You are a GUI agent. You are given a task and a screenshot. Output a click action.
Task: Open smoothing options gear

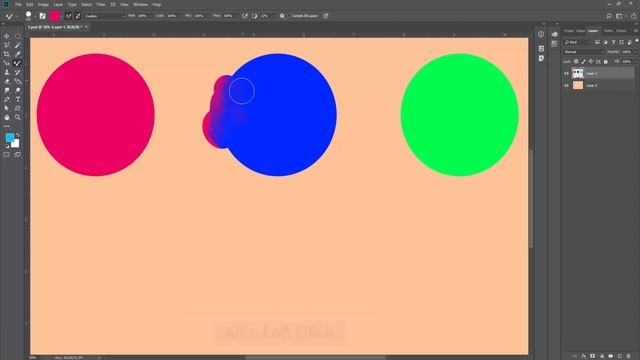coord(282,16)
